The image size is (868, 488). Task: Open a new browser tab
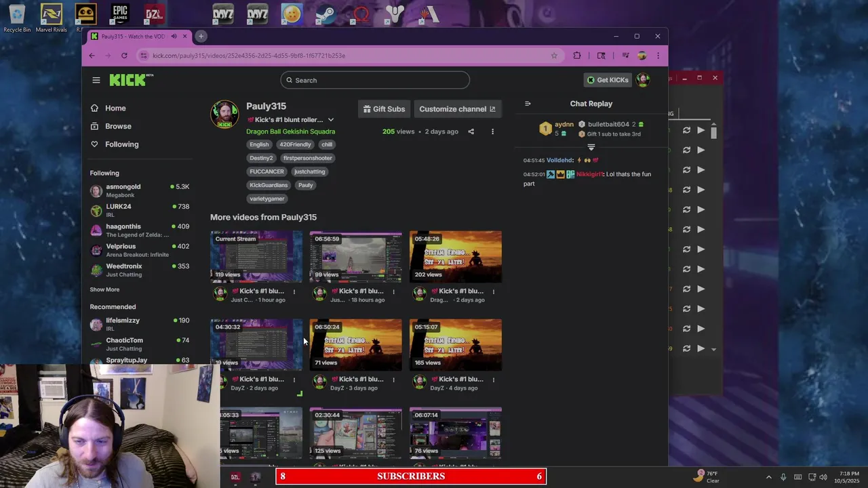[201, 36]
